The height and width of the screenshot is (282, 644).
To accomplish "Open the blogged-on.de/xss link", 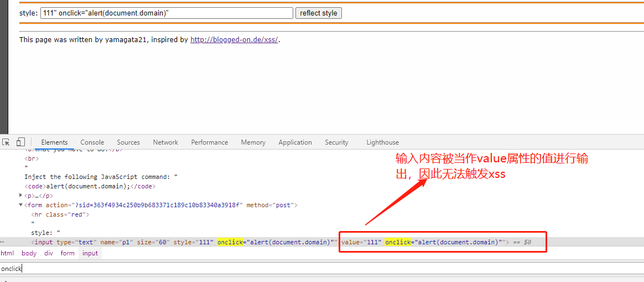I will (234, 40).
